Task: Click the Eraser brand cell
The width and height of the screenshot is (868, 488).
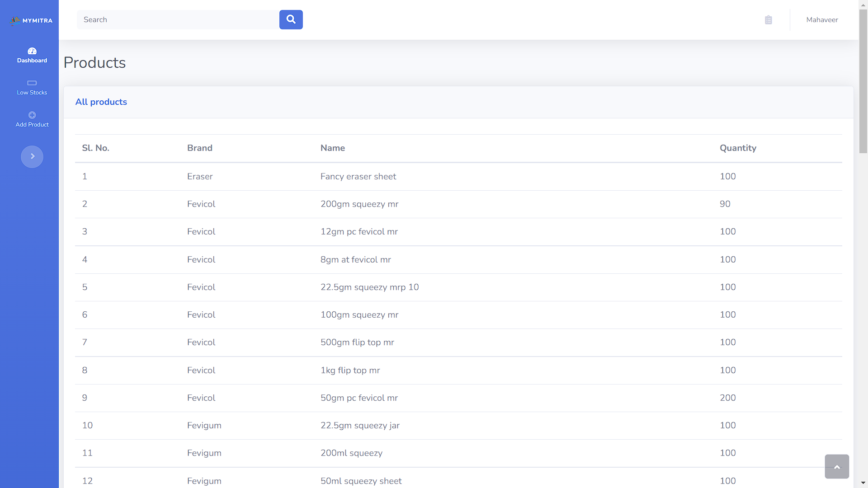Action: pyautogui.click(x=200, y=177)
